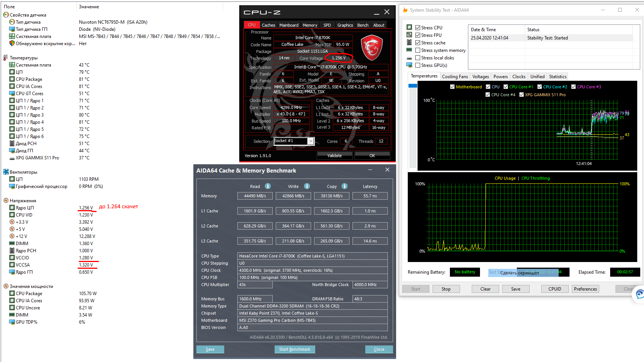The image size is (644, 362).
Task: Open the Mainboard tab in CPU-Z
Action: coord(289,25)
